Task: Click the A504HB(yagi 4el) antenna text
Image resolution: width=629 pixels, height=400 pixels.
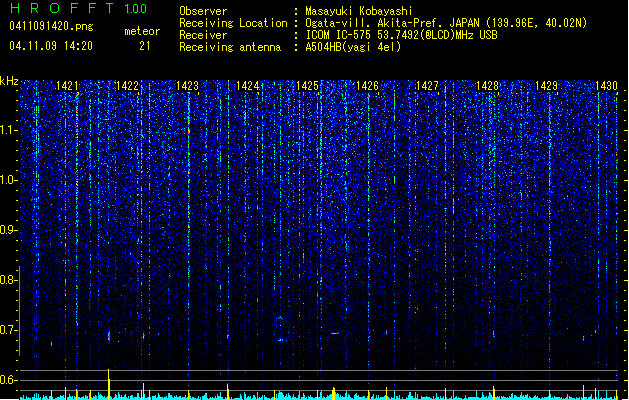Action: 353,47
